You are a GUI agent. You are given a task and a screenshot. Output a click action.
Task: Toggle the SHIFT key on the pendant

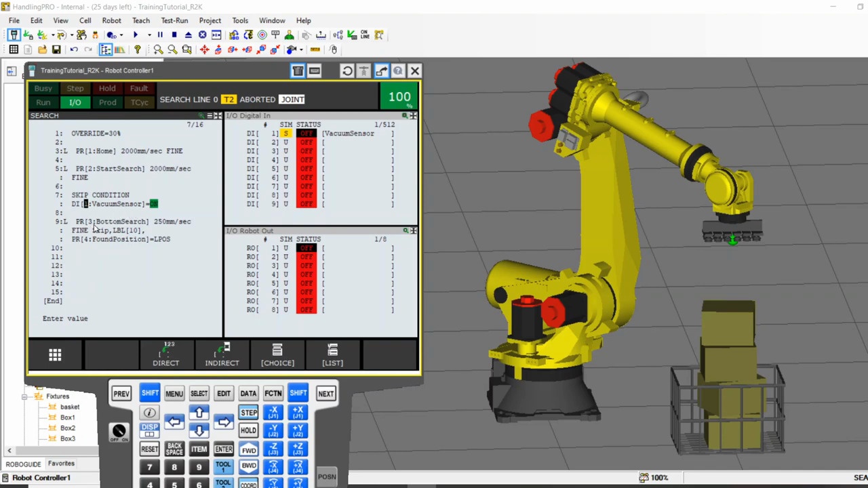point(150,393)
